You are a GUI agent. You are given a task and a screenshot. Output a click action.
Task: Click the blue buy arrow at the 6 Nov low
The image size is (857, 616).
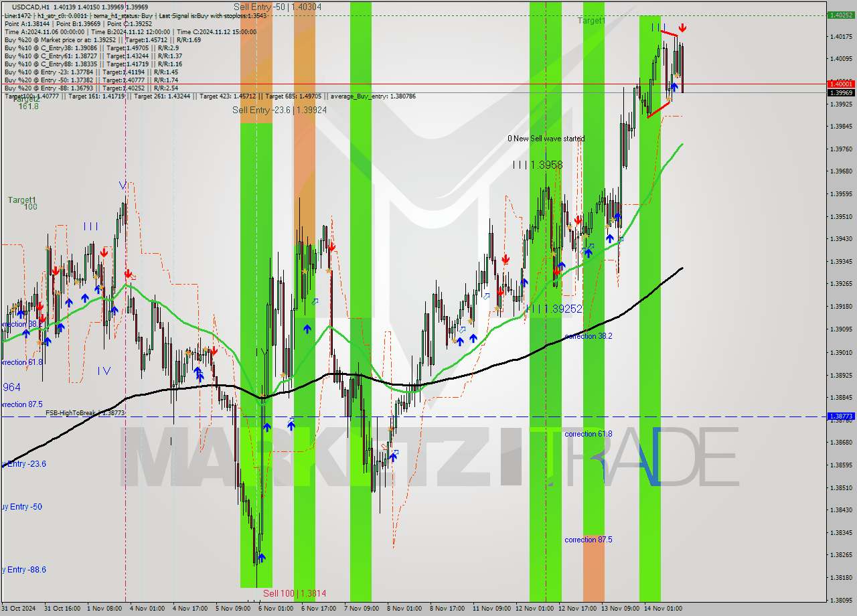coord(261,557)
